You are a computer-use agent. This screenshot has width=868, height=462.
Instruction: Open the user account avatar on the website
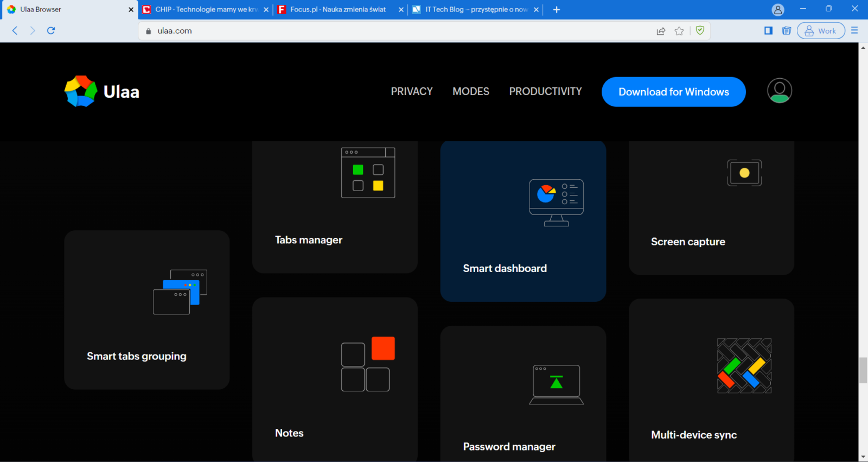[x=779, y=91]
